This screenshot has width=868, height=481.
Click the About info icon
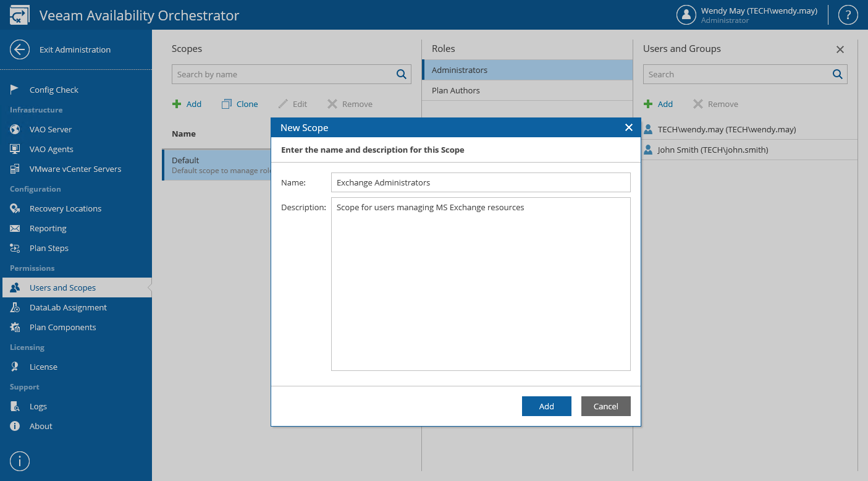pyautogui.click(x=15, y=426)
